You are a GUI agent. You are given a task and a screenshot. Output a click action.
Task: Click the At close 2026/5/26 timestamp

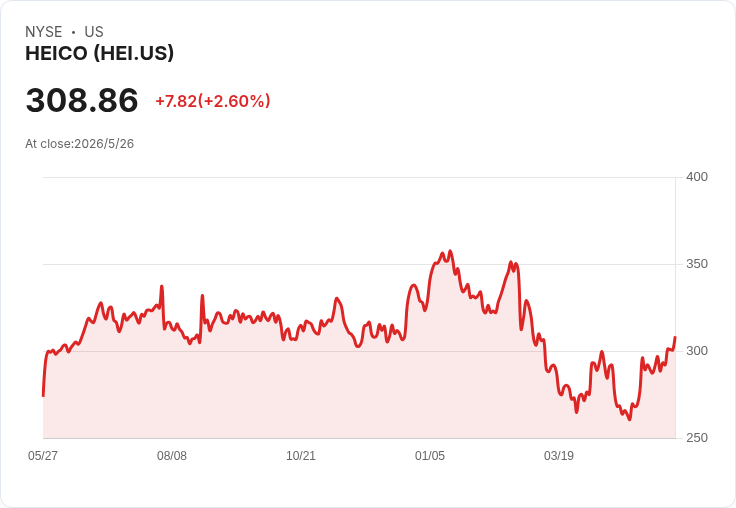point(79,144)
